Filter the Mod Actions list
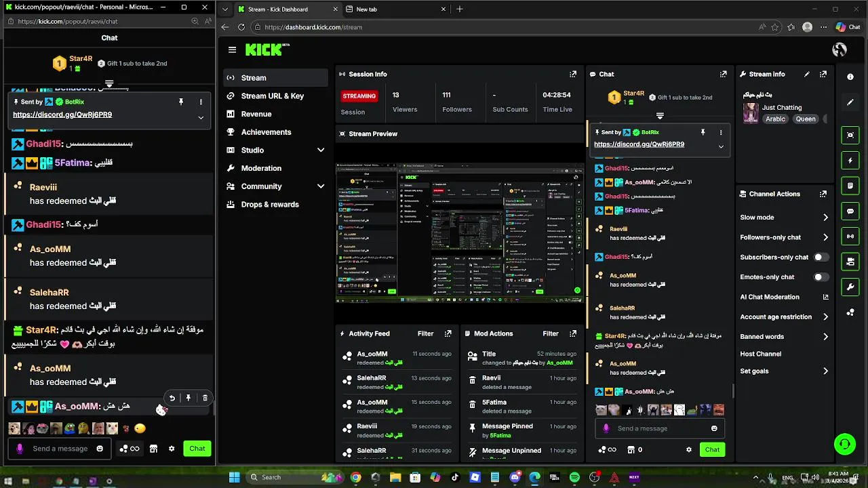The height and width of the screenshot is (488, 868). click(x=551, y=333)
